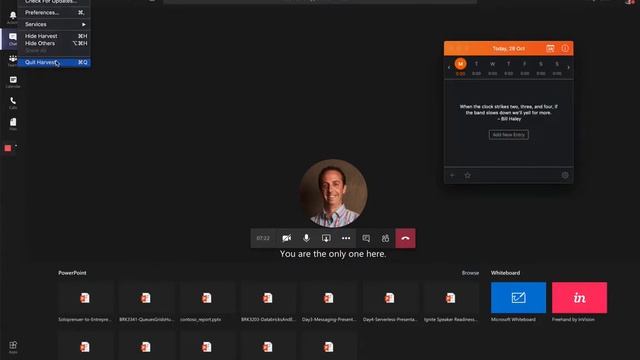This screenshot has height=360, width=640.
Task: Share the BRK3203-DatabricksAndE... PowerPoint file
Action: 268,302
